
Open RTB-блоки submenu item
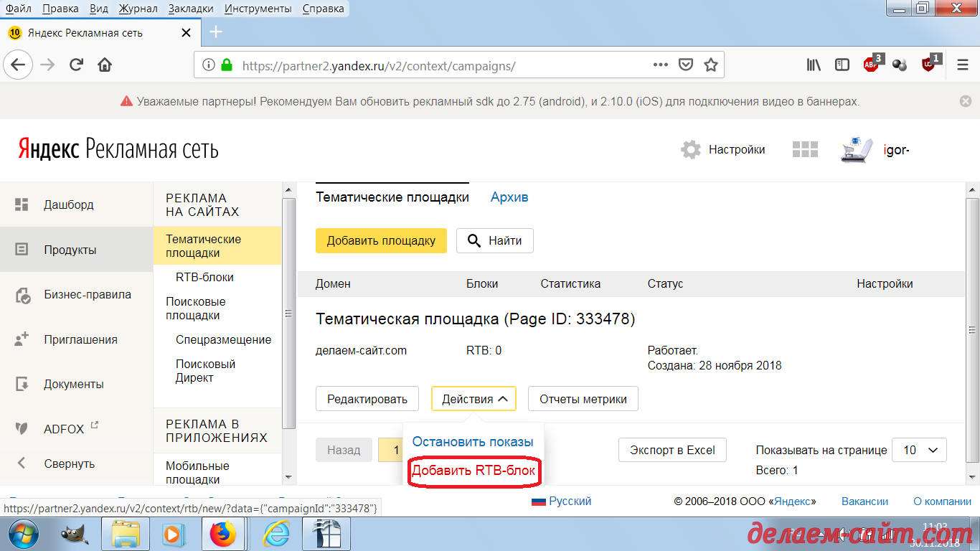204,277
